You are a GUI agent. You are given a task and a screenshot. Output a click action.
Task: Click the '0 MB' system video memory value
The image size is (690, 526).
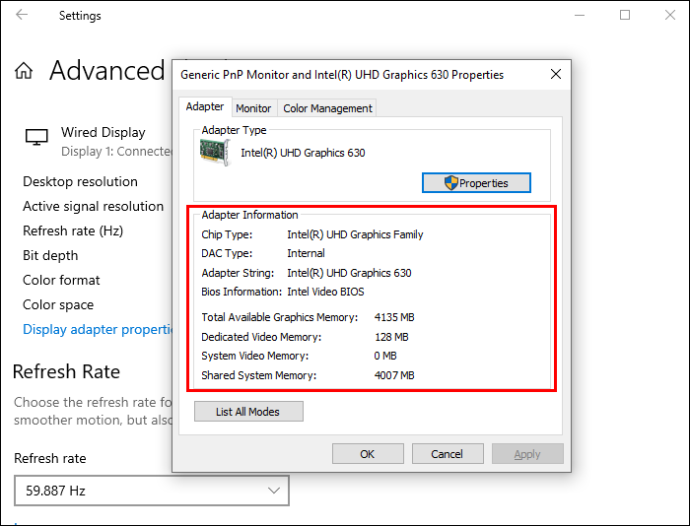[385, 356]
